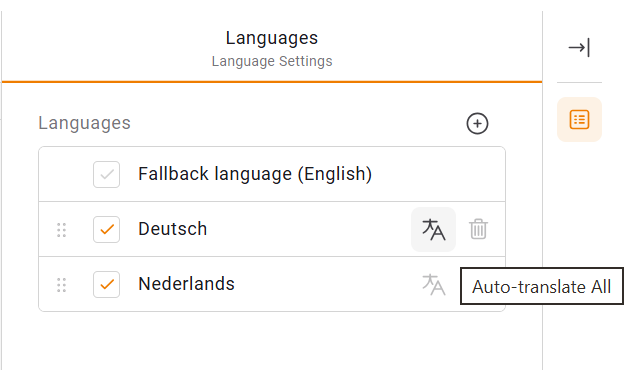Click the Language Settings subtitle

pos(272,61)
